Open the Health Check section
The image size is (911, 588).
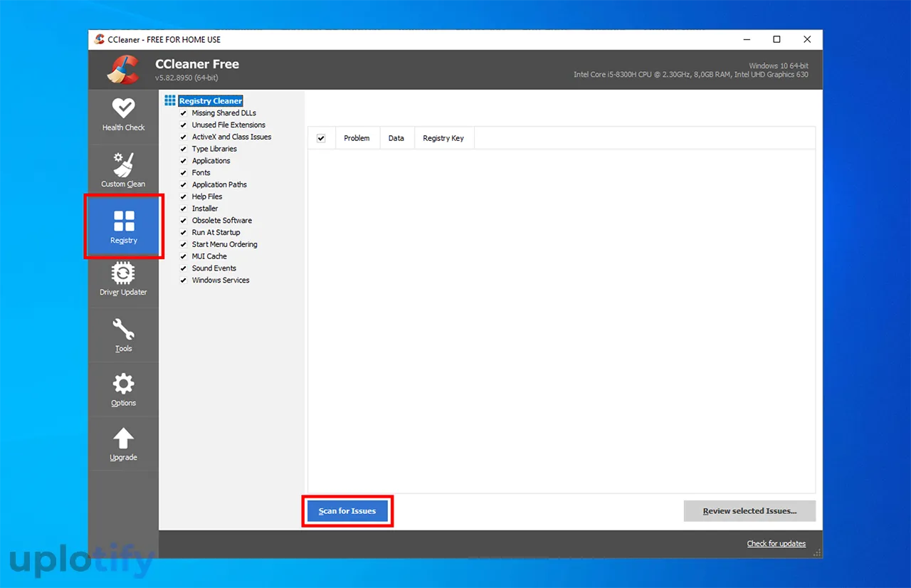point(123,115)
